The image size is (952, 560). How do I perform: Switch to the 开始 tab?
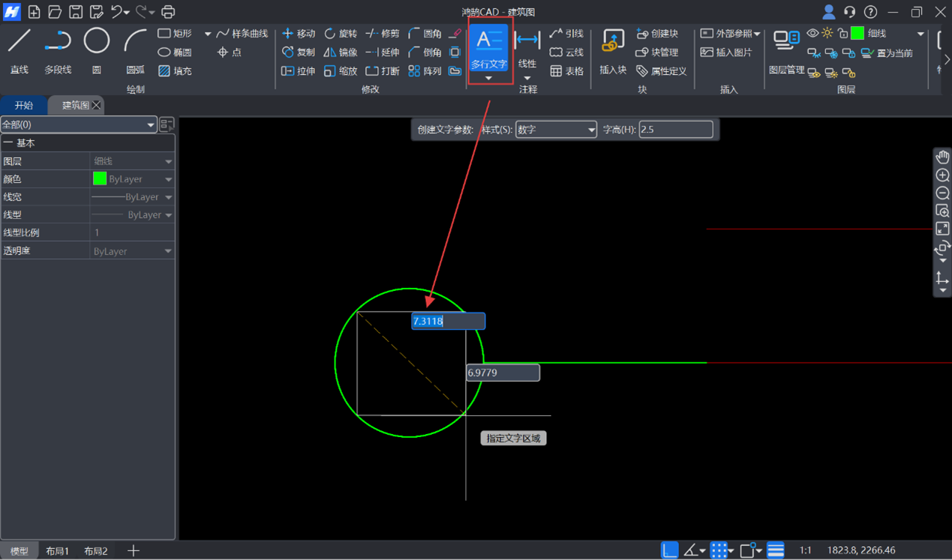pos(24,105)
